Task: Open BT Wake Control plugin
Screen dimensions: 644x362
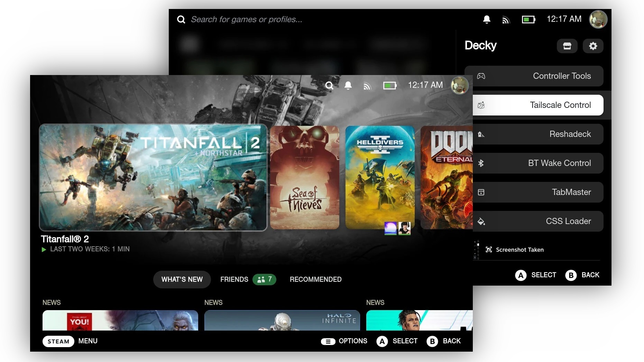Action: tap(538, 163)
